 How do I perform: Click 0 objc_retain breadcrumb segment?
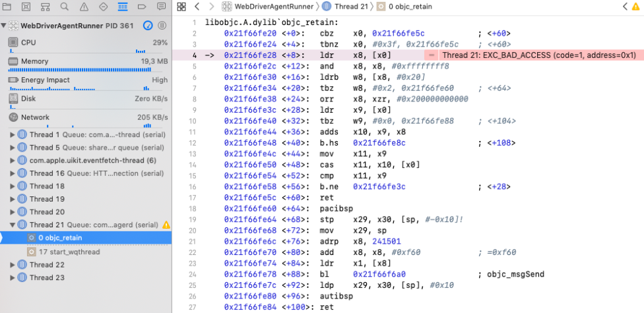point(404,7)
